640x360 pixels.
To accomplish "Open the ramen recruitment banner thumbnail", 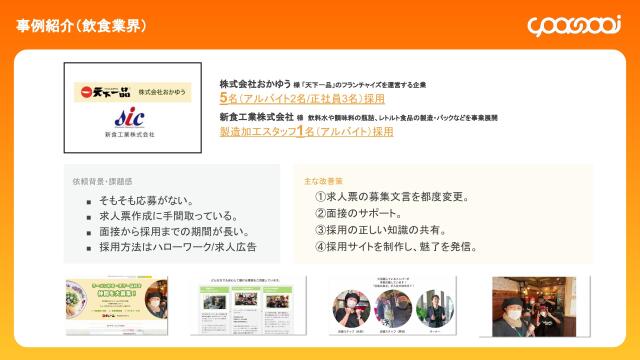I will (116, 306).
